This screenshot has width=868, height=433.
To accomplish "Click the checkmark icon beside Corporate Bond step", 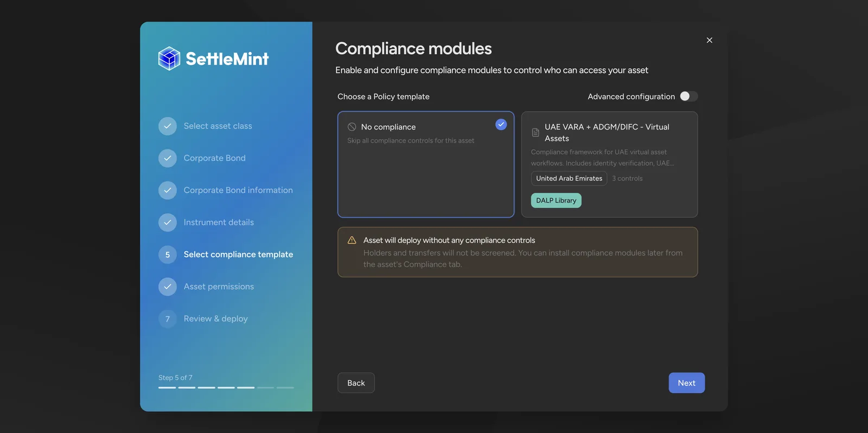I will [x=168, y=158].
